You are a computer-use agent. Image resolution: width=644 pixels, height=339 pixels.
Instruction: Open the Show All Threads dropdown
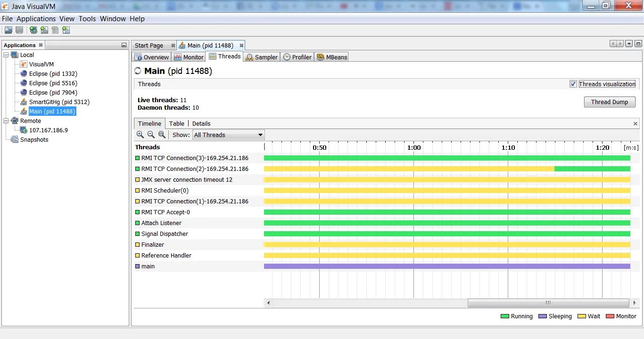point(229,135)
